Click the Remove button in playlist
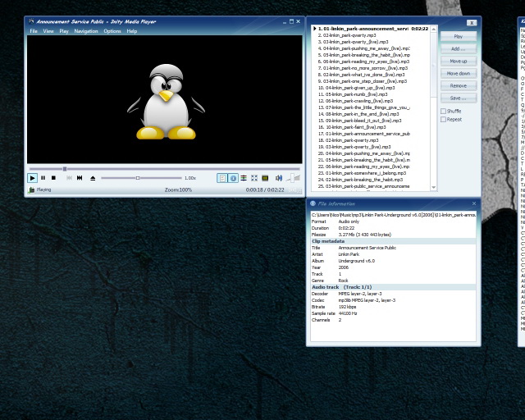Screen dimensions: 525x420 [458, 85]
